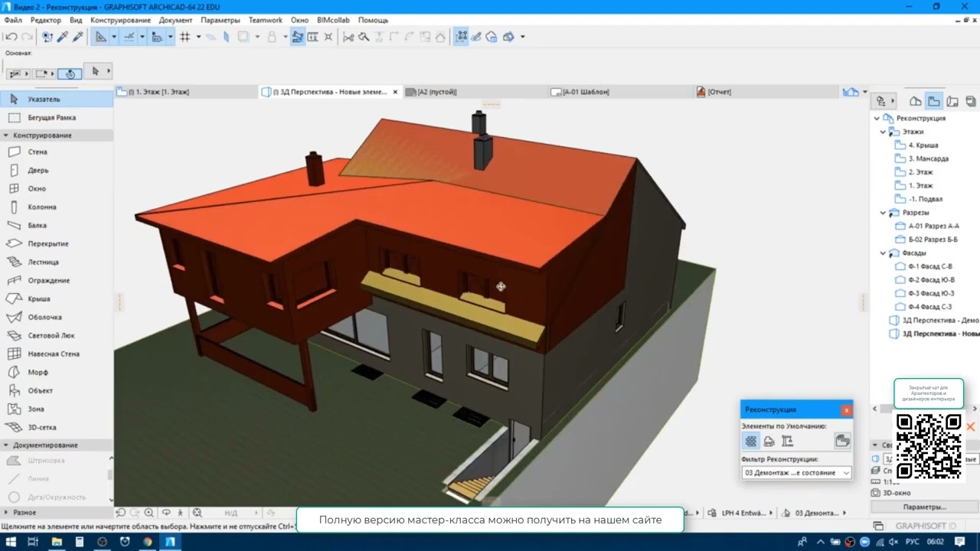Viewport: 980px width, 551px height.
Task: Select the Оболочка (Shell) tool
Action: (57, 317)
